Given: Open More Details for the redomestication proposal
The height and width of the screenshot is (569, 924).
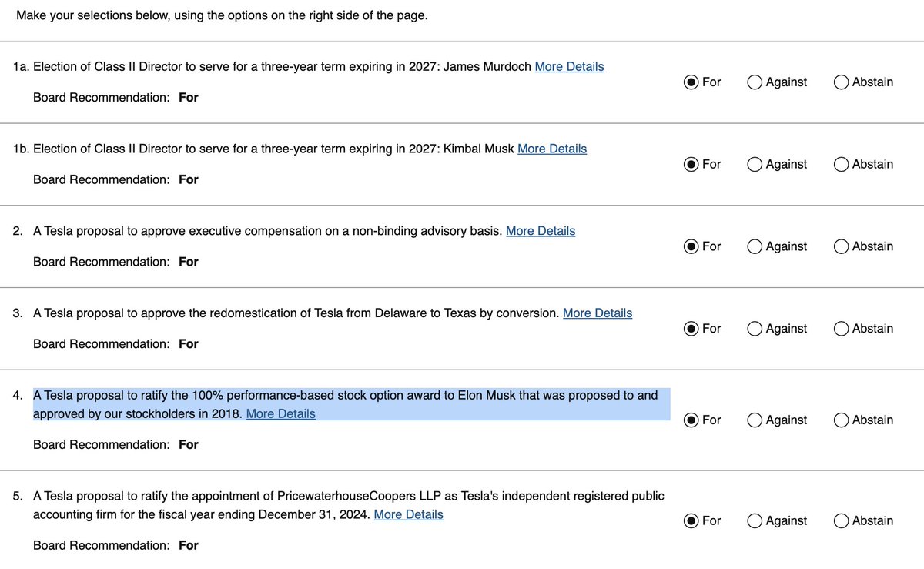Looking at the screenshot, I should (598, 313).
